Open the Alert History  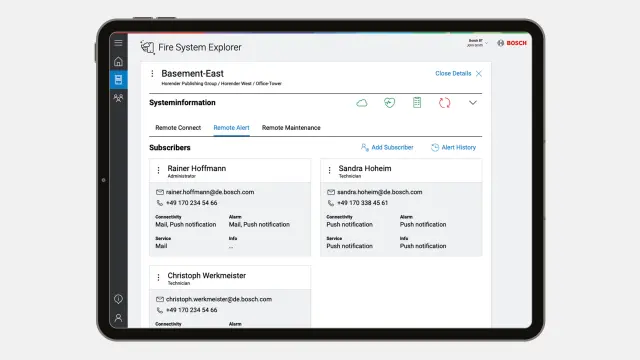click(x=453, y=147)
